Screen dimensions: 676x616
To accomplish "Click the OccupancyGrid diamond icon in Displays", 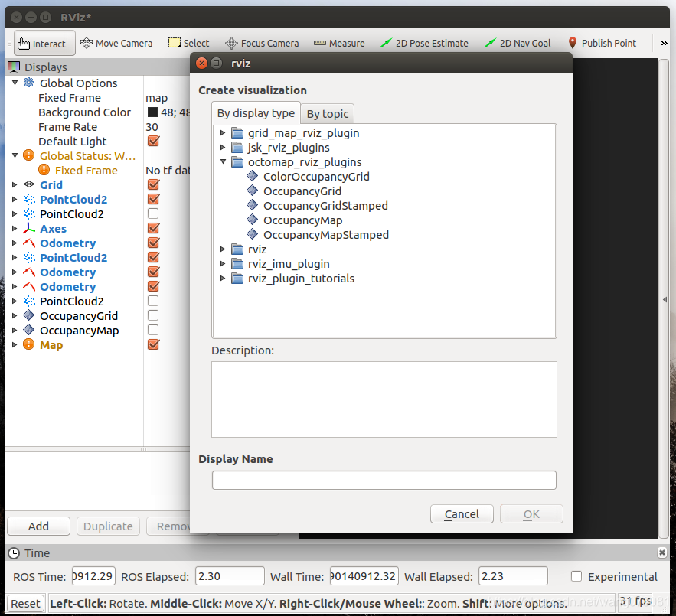I will point(29,315).
